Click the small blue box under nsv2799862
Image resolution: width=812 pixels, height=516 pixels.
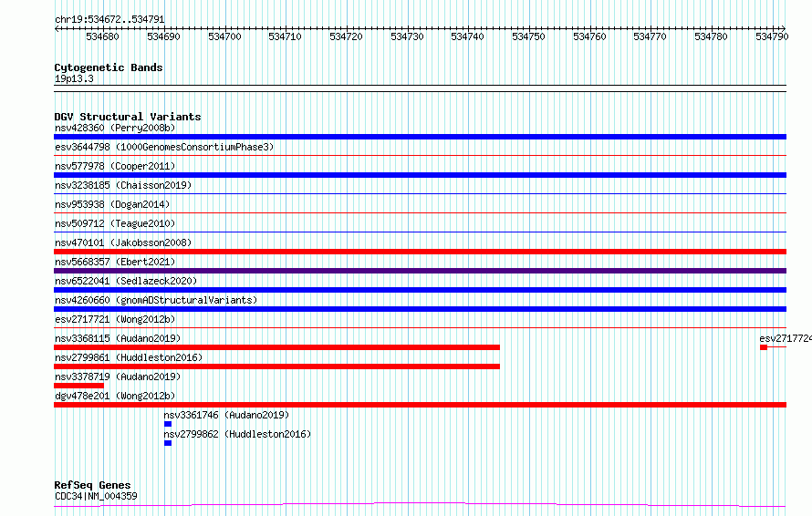point(168,443)
